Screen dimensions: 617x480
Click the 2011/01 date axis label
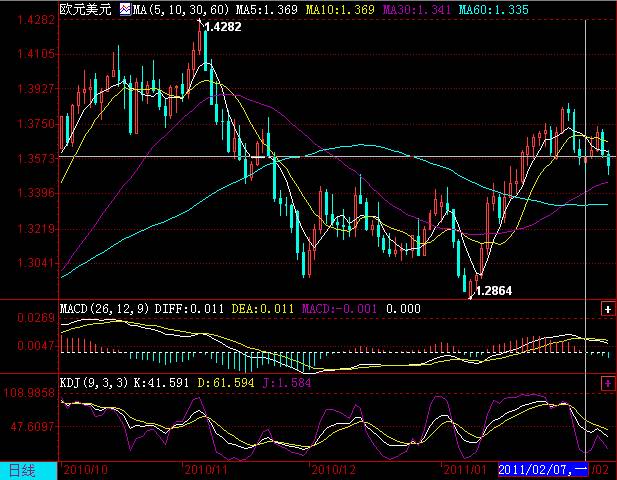(x=465, y=470)
